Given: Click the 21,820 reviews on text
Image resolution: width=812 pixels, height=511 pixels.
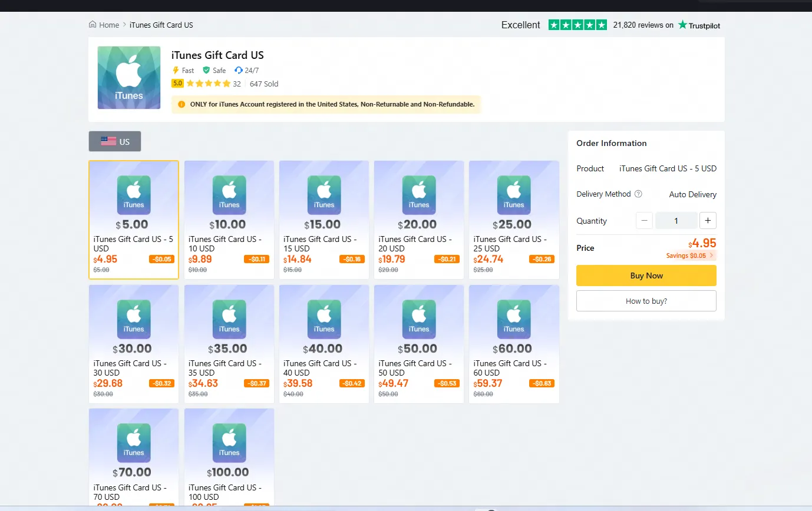Looking at the screenshot, I should click(643, 25).
